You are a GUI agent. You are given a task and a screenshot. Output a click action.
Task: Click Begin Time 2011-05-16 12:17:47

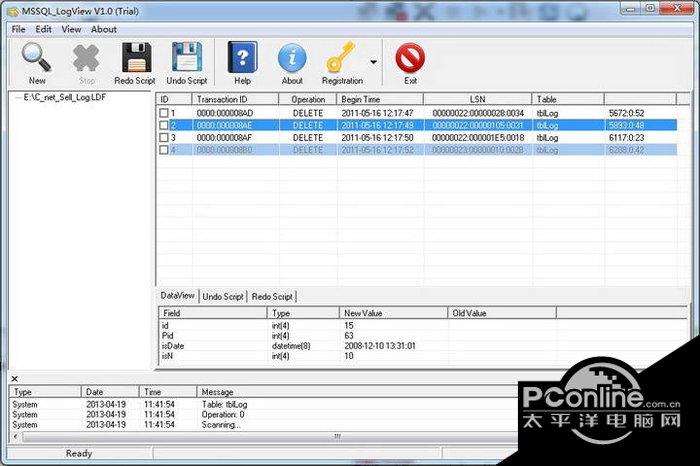(378, 113)
